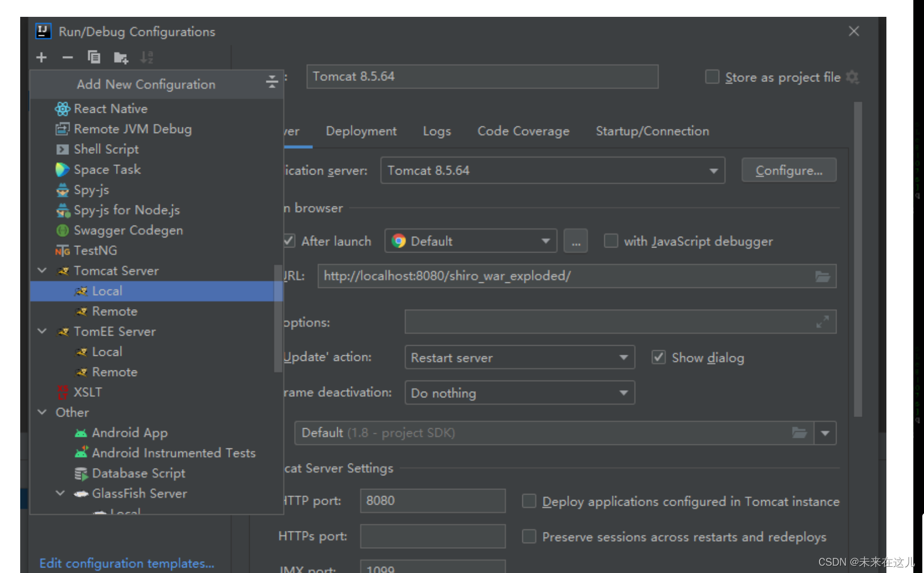Click inside the HTTP port input field
The height and width of the screenshot is (573, 924).
pyautogui.click(x=432, y=501)
